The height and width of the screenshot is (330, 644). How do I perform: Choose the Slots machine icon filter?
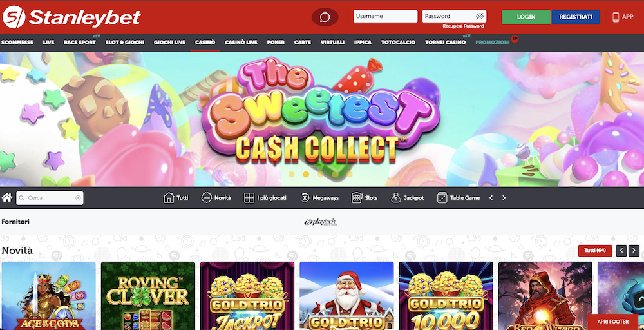(357, 198)
